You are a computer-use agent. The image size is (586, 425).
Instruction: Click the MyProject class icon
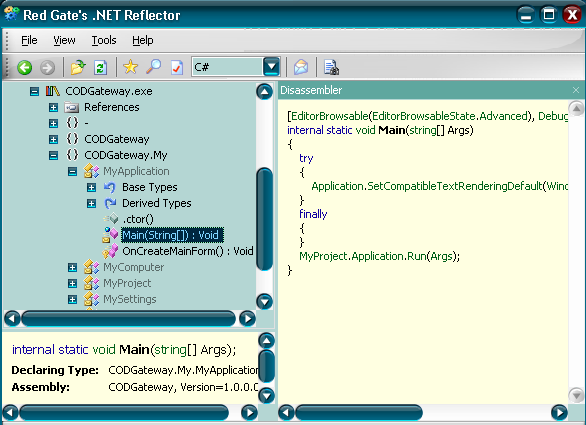click(x=91, y=283)
